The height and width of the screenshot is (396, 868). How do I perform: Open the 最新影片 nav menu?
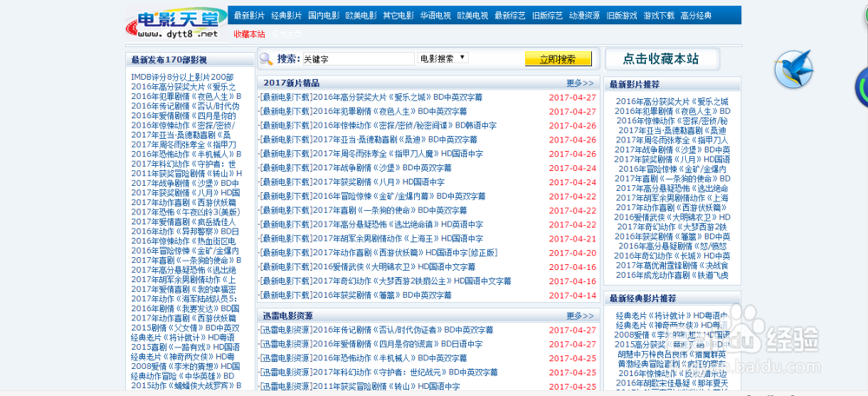click(249, 16)
